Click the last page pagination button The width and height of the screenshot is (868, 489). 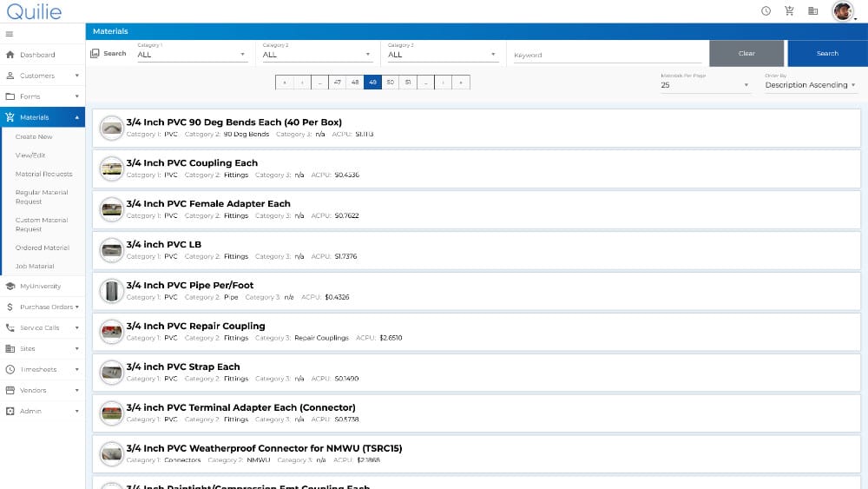click(461, 82)
